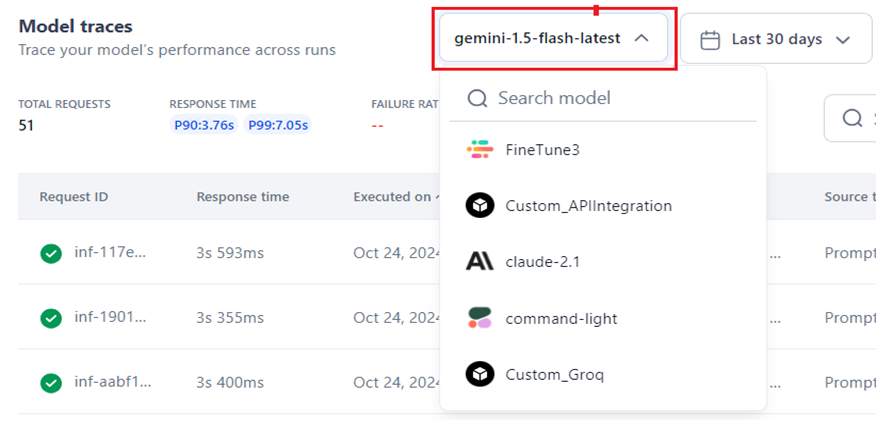Viewport: 877px width, 421px height.
Task: Pick command-light from the model list
Action: pos(603,318)
